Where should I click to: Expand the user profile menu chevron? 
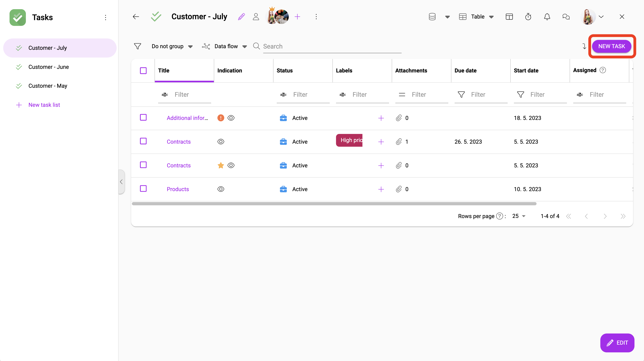[601, 17]
